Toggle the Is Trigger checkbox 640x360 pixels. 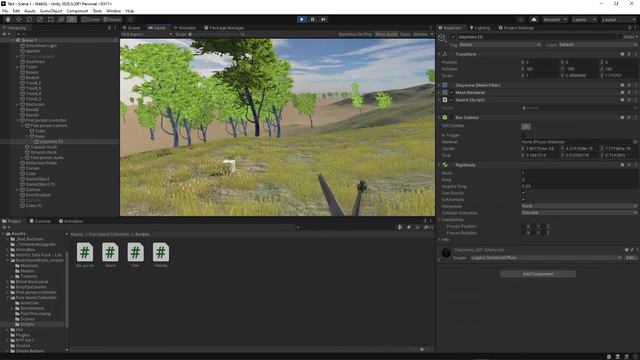523,135
